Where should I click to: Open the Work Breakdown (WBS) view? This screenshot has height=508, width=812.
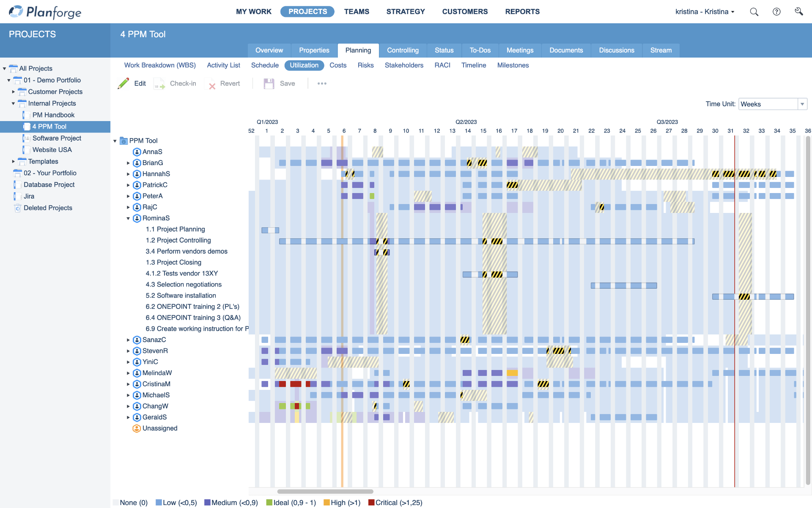coord(160,65)
